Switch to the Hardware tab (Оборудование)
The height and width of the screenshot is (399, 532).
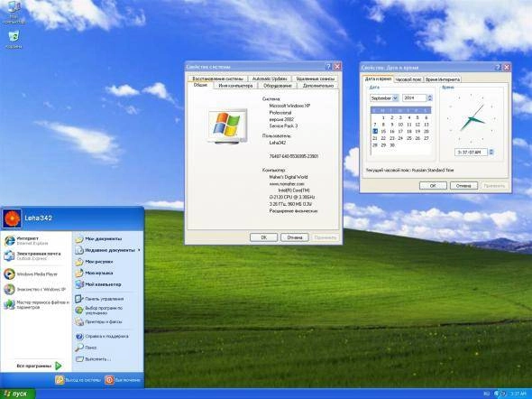pos(278,86)
